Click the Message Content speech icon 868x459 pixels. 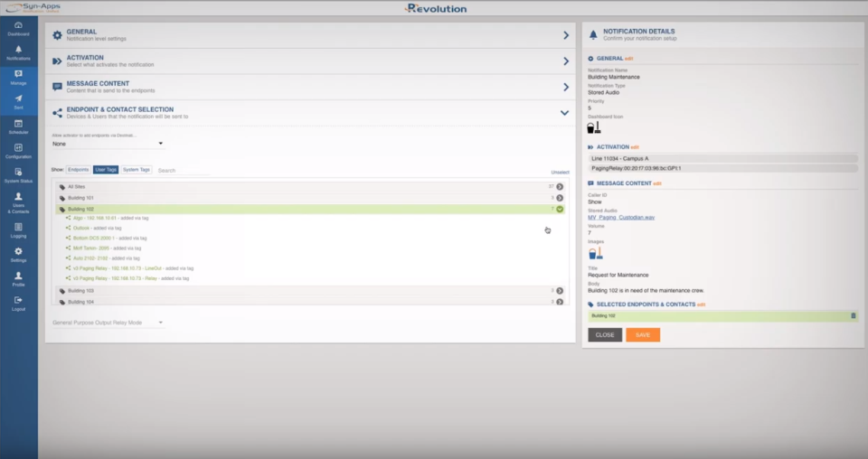coord(57,87)
